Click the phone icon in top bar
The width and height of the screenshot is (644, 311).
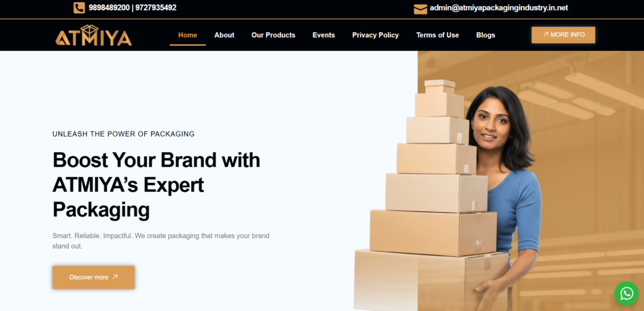coord(79,8)
